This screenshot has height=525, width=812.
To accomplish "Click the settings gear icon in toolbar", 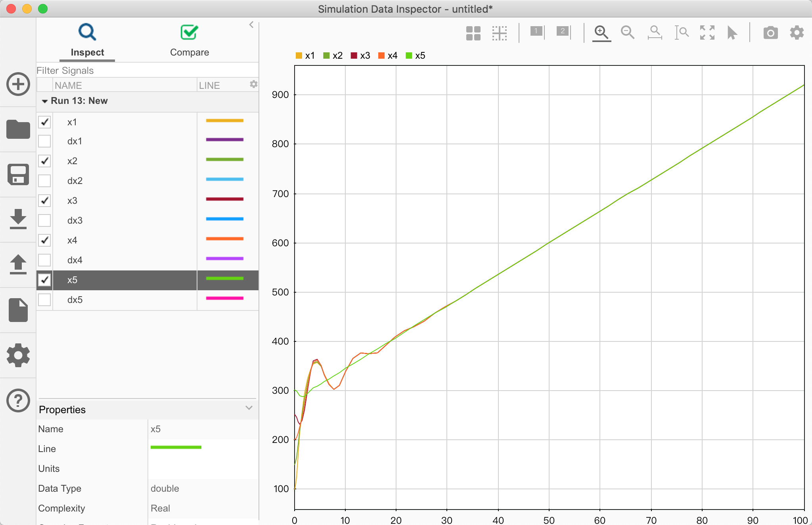I will click(x=797, y=32).
